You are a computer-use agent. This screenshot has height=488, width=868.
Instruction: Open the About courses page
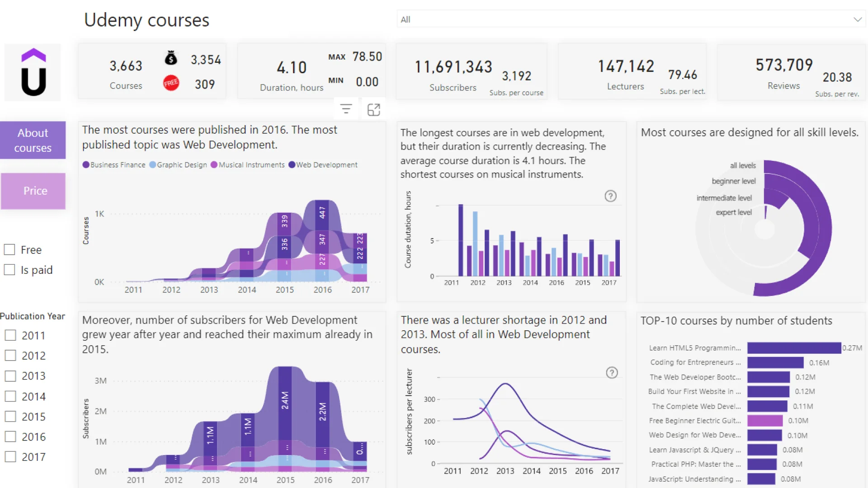point(33,140)
